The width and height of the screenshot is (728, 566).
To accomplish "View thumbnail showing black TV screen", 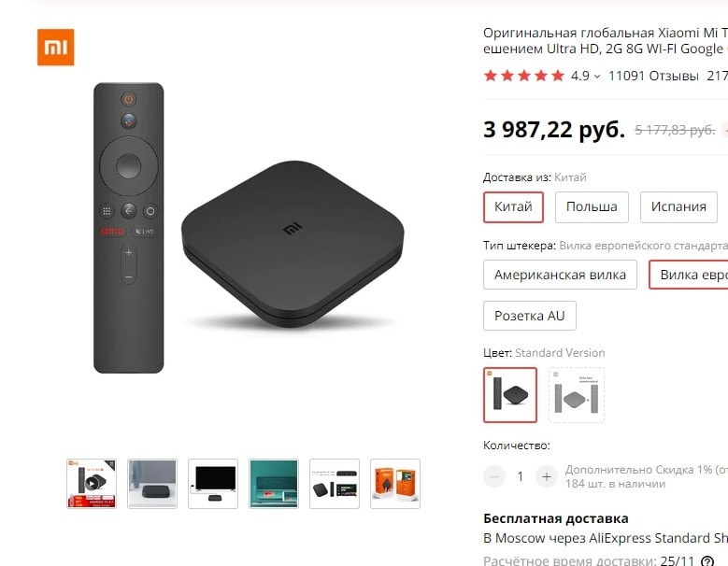I will tap(213, 484).
